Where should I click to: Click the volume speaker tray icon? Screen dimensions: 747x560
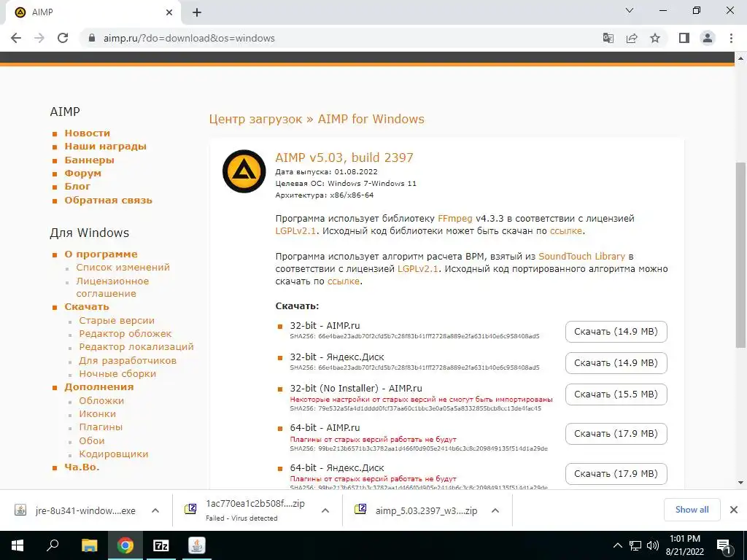[x=653, y=545]
